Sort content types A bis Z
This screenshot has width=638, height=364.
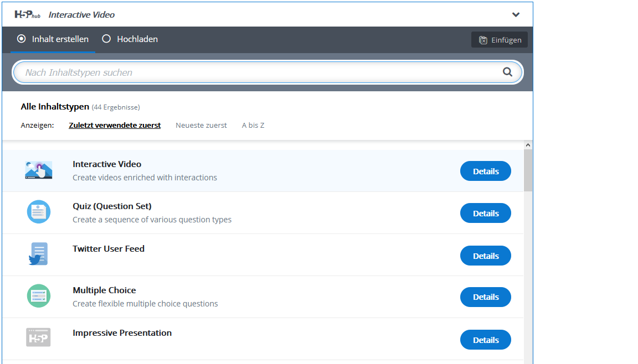click(x=253, y=125)
